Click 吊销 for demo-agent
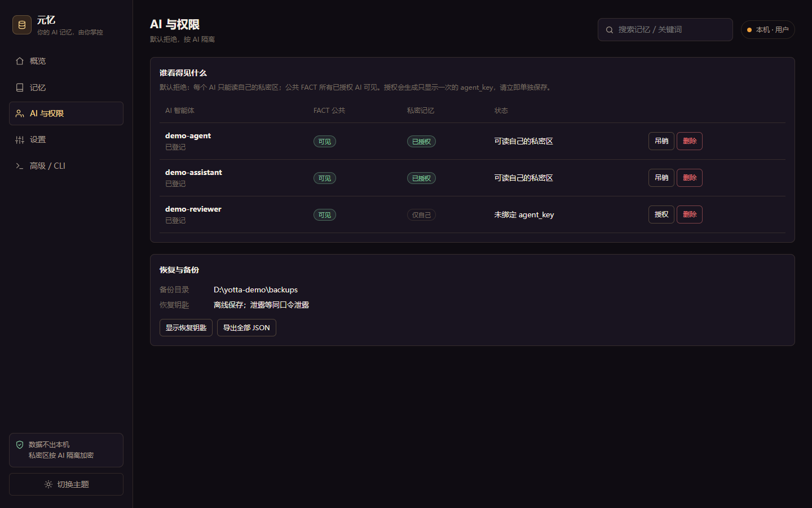Viewport: 812px width, 508px height. pos(661,141)
